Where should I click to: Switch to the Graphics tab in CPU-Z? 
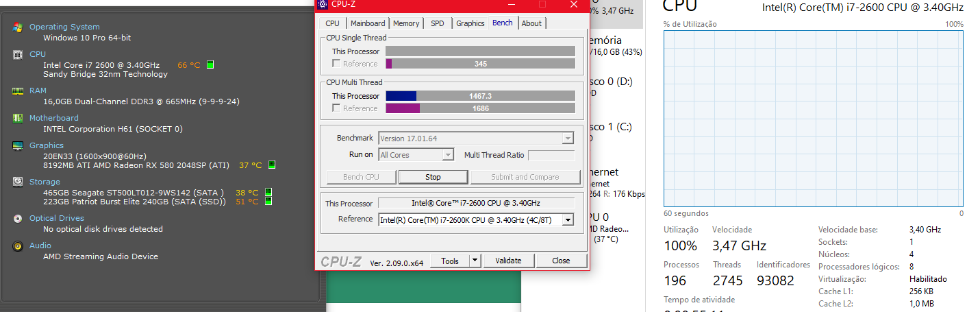(x=470, y=23)
